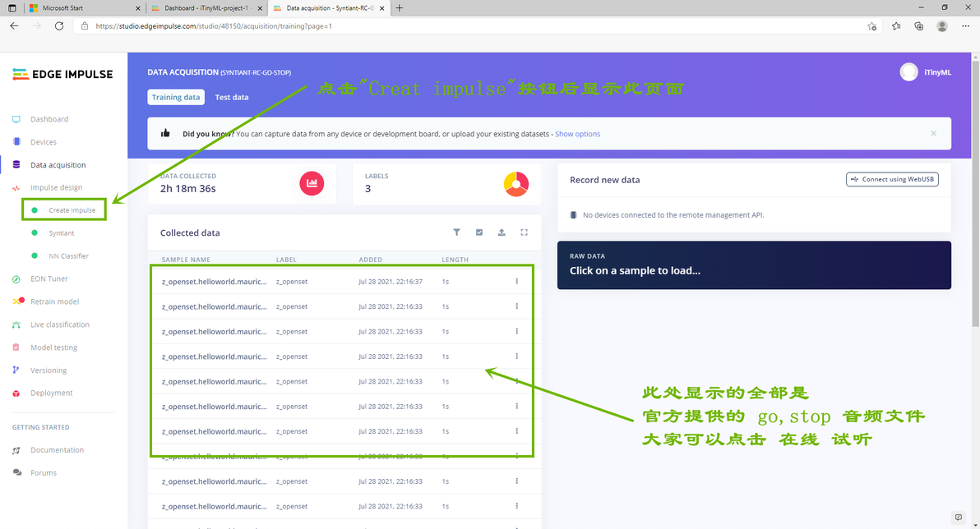The height and width of the screenshot is (529, 980).
Task: Click the Edge Impulse logo
Action: (62, 74)
